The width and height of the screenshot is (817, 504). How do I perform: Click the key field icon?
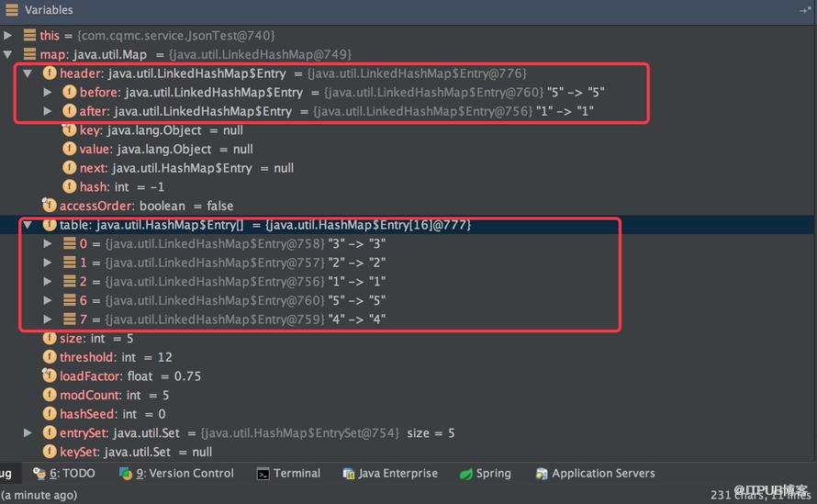click(69, 129)
